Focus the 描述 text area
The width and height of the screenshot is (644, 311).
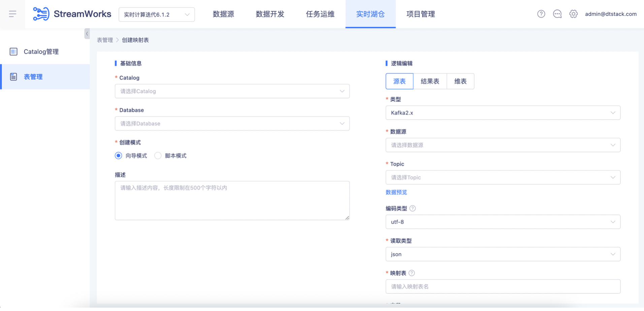[232, 201]
